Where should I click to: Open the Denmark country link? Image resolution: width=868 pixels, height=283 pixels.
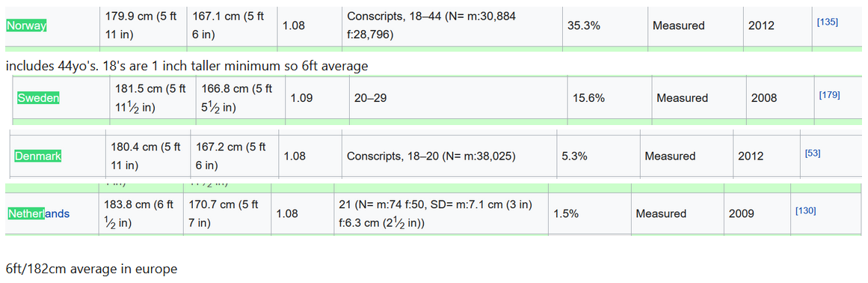pos(37,156)
